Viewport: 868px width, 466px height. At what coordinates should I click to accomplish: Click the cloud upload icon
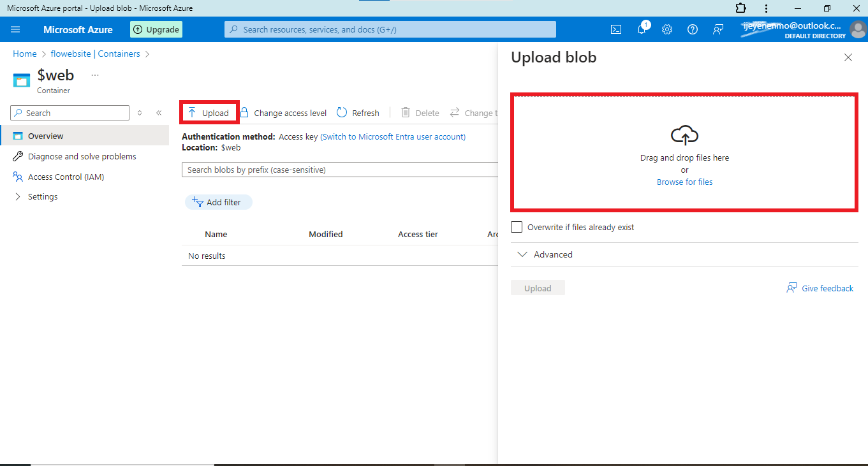684,135
